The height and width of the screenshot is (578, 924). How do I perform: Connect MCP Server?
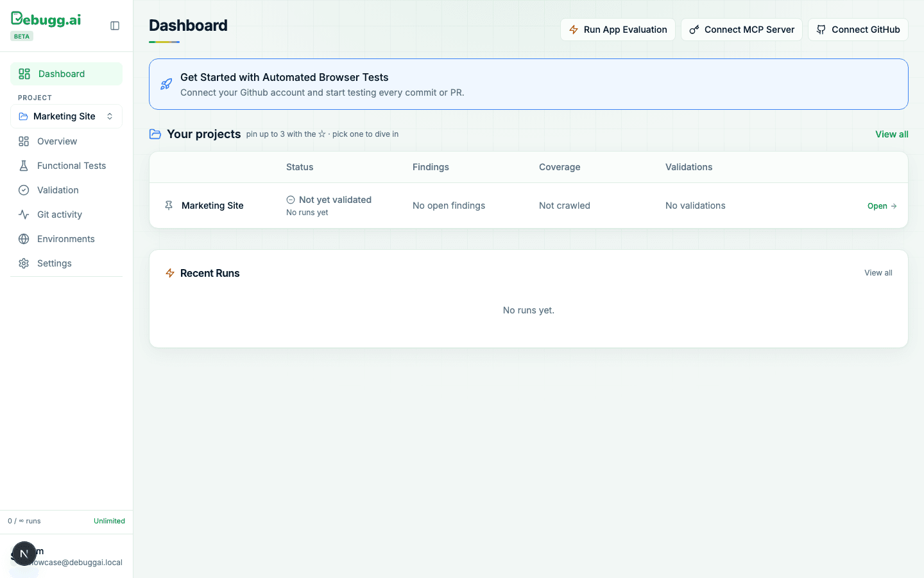coord(742,30)
